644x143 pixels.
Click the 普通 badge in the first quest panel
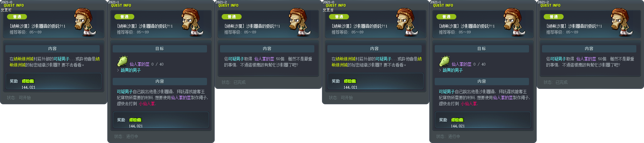pyautogui.click(x=17, y=17)
